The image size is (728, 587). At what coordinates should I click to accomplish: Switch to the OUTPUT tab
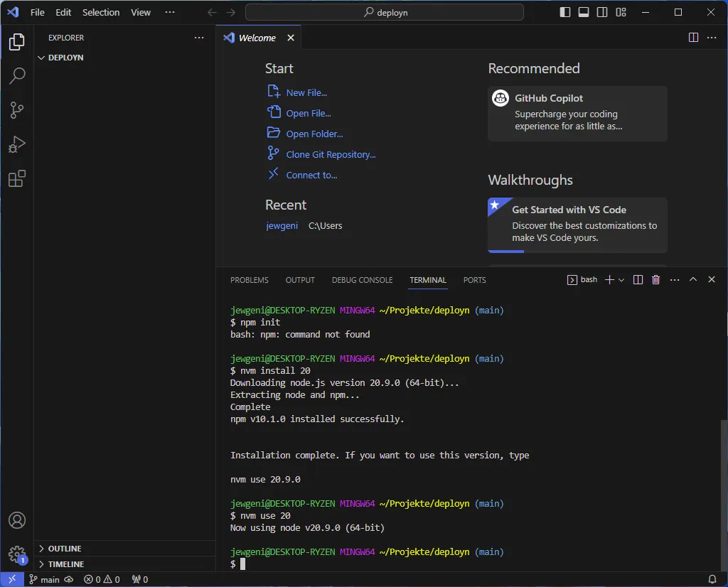(300, 280)
